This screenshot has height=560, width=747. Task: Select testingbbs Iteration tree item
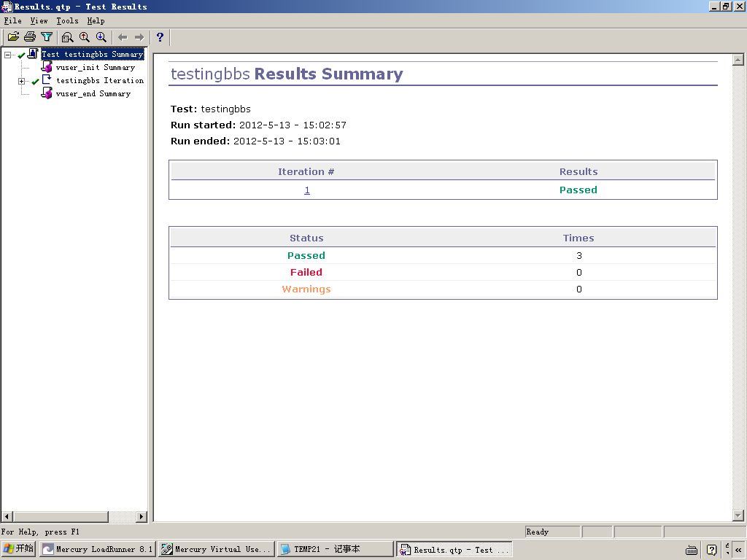100,80
